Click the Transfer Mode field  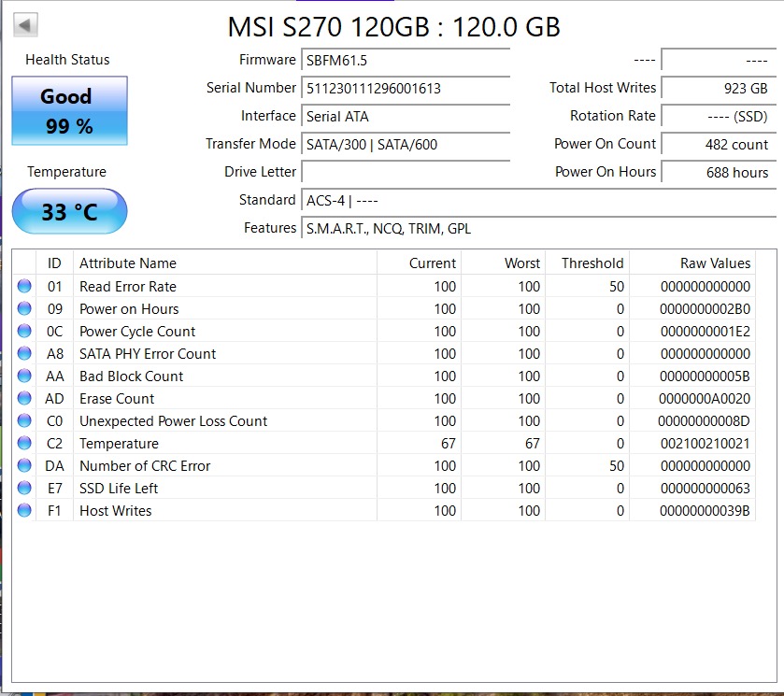(x=406, y=144)
